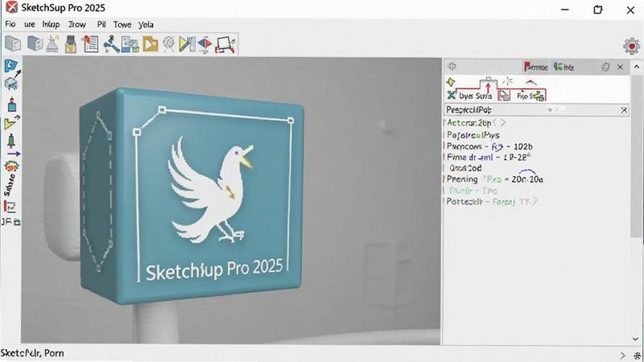Open the Towe menu
Viewport: 644px width, 362px height.
tap(122, 25)
